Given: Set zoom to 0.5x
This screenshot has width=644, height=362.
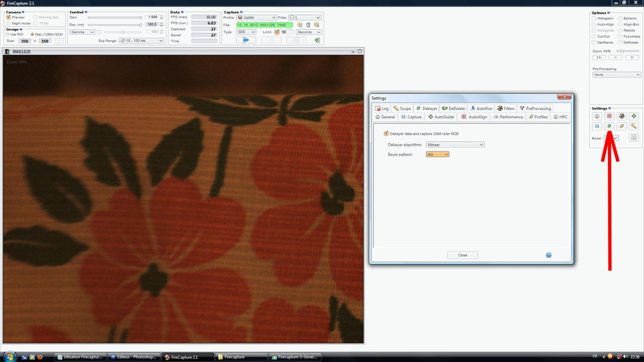Looking at the screenshot, I should coord(599,58).
